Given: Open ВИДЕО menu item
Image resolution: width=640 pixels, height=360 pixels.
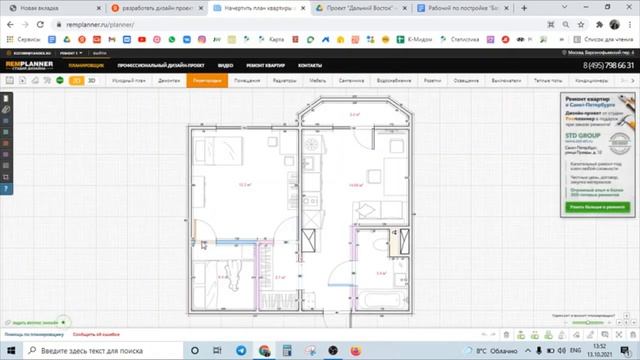Looking at the screenshot, I should tap(225, 65).
